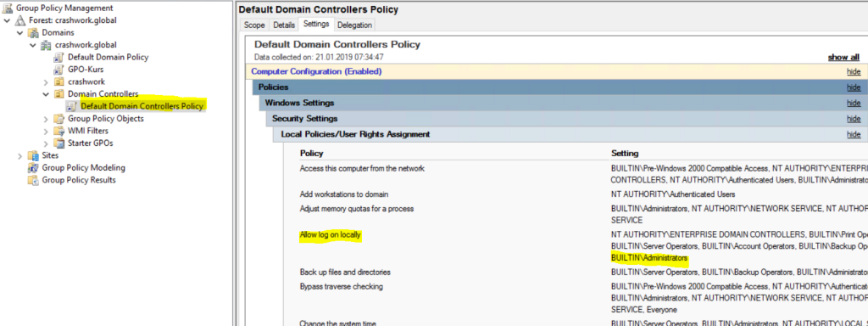
Task: Expand the Sites node
Action: pyautogui.click(x=20, y=155)
